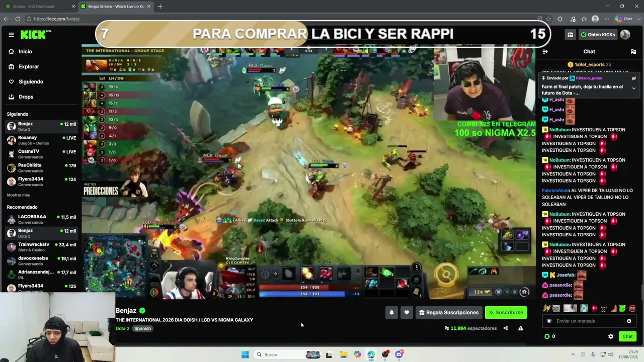Viewport: 644px width, 362px height.
Task: Reload the current page
Action: coord(18,19)
